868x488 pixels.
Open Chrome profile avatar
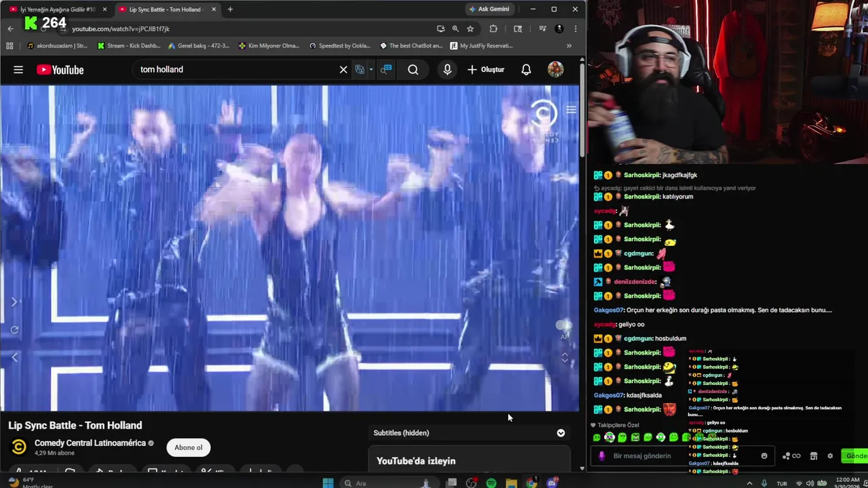(559, 28)
